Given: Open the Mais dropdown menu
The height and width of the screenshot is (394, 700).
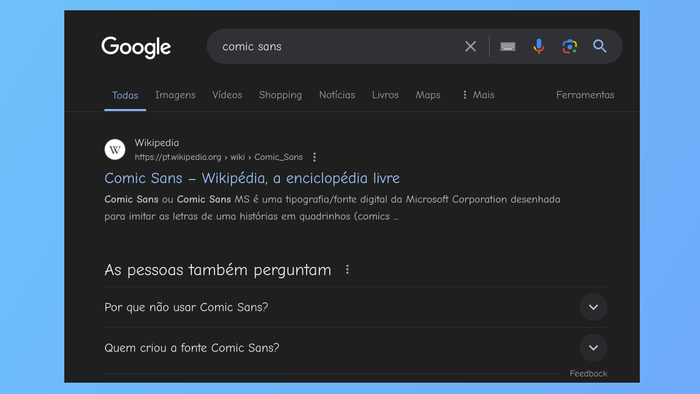Looking at the screenshot, I should click(478, 95).
